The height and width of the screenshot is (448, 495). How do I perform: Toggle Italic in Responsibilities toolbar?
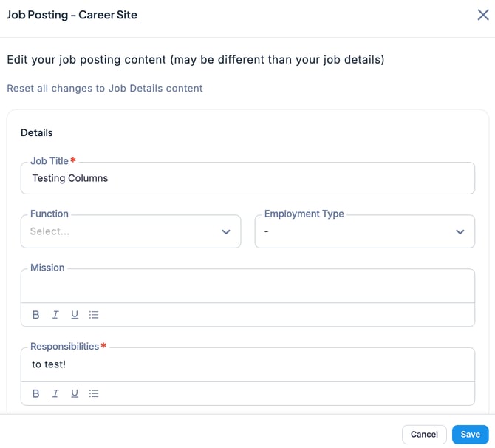click(x=55, y=394)
